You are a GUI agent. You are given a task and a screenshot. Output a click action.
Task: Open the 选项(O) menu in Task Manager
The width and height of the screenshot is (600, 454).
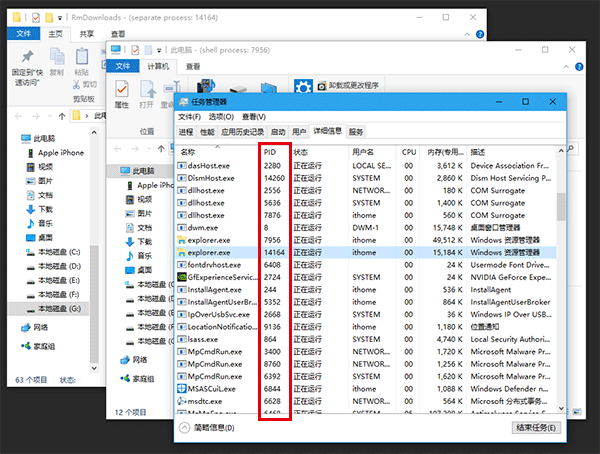tap(221, 117)
